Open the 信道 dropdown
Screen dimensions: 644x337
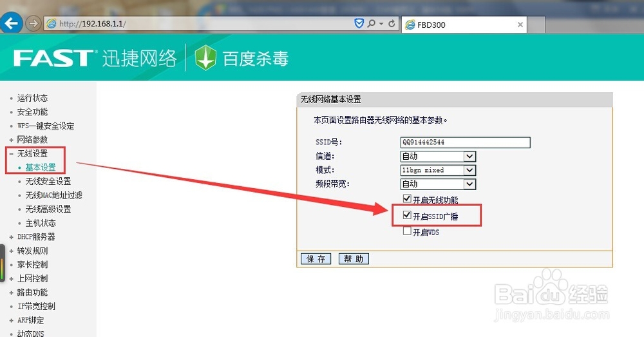click(x=438, y=156)
